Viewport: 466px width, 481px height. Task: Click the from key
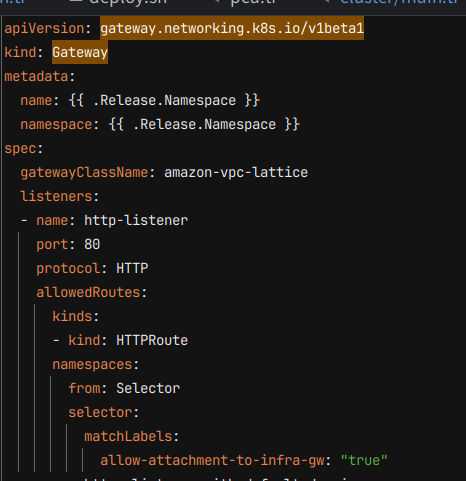tap(84, 388)
